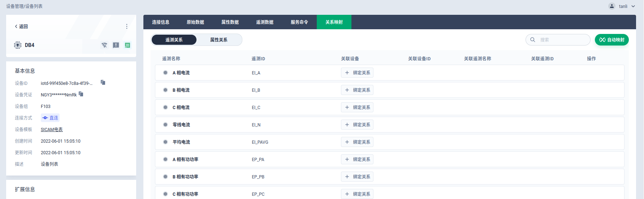Click the green globe icon beside DB4
644x199 pixels.
coord(127,45)
